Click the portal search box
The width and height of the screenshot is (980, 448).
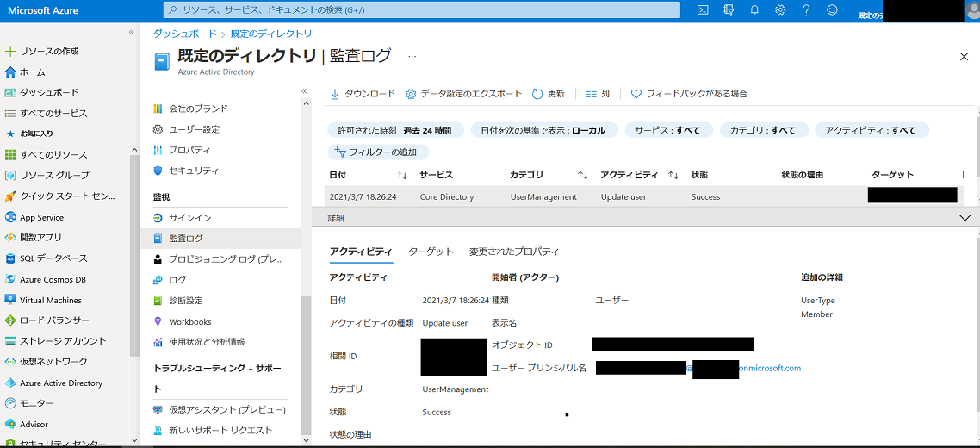tap(421, 10)
